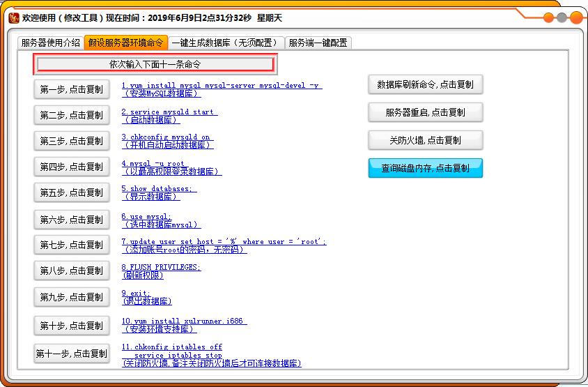Screen dimensions: 588x387
Task: Click 服务器重启,点击复制 button
Action: [x=425, y=112]
